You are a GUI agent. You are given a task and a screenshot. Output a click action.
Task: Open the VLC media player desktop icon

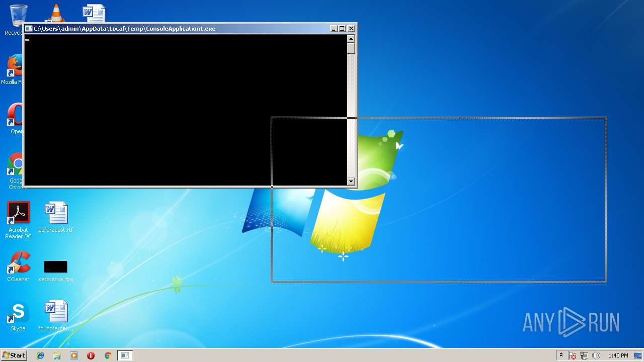pos(55,14)
